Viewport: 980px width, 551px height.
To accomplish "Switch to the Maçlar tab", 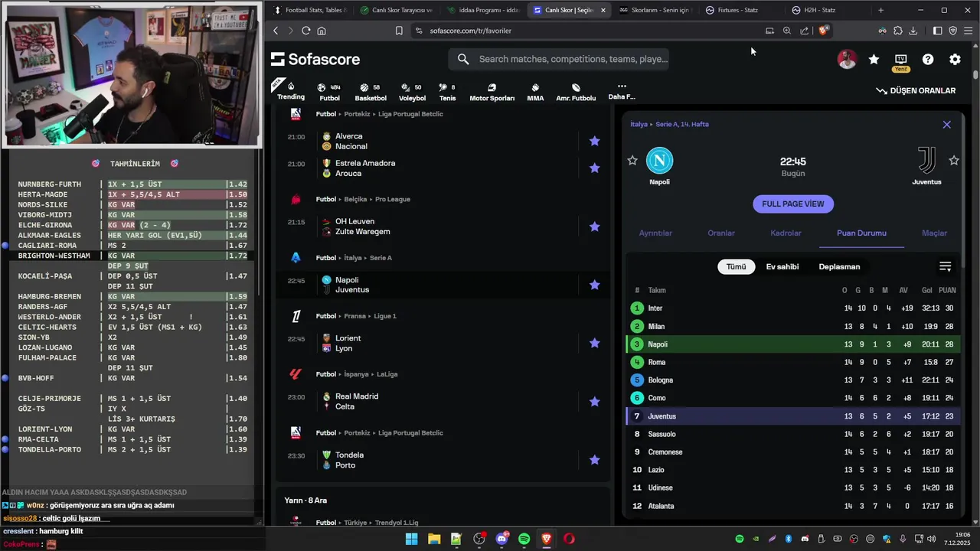I will click(x=934, y=233).
